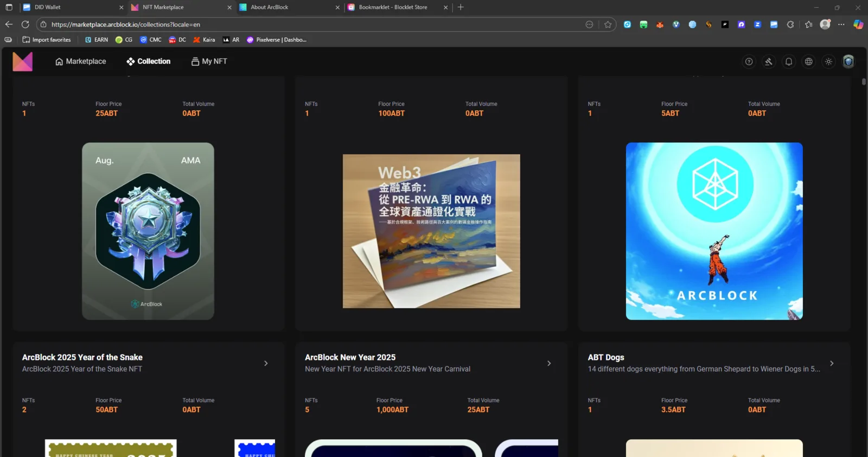868x457 pixels.
Task: Open the tab actions menu icon
Action: click(x=9, y=7)
